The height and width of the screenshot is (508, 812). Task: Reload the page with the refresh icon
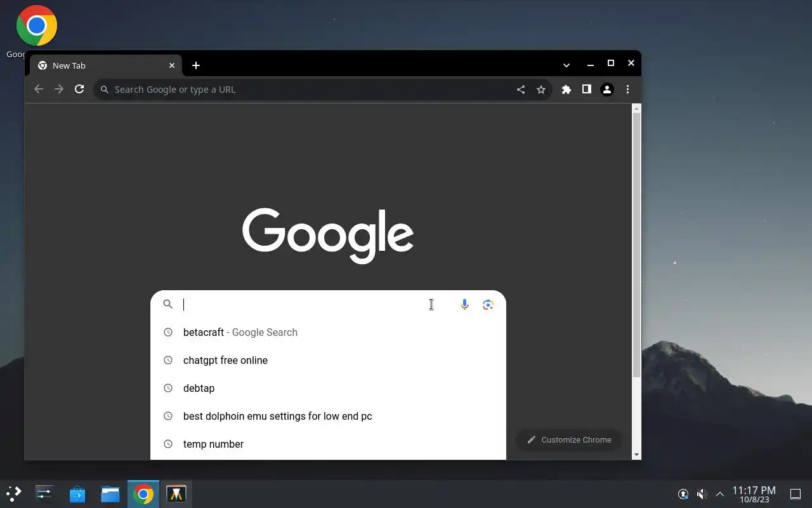coord(79,90)
